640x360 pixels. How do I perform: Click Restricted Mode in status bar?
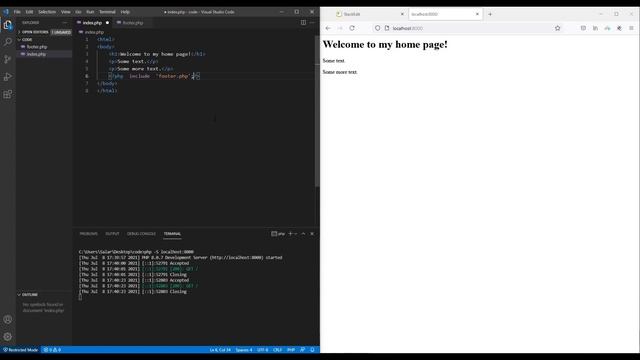(21, 350)
